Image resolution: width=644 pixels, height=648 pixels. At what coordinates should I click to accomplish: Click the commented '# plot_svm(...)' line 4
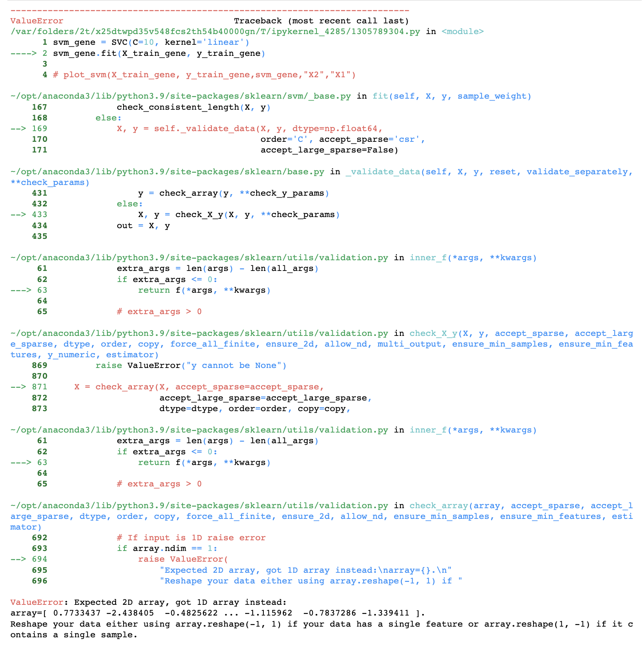[204, 75]
